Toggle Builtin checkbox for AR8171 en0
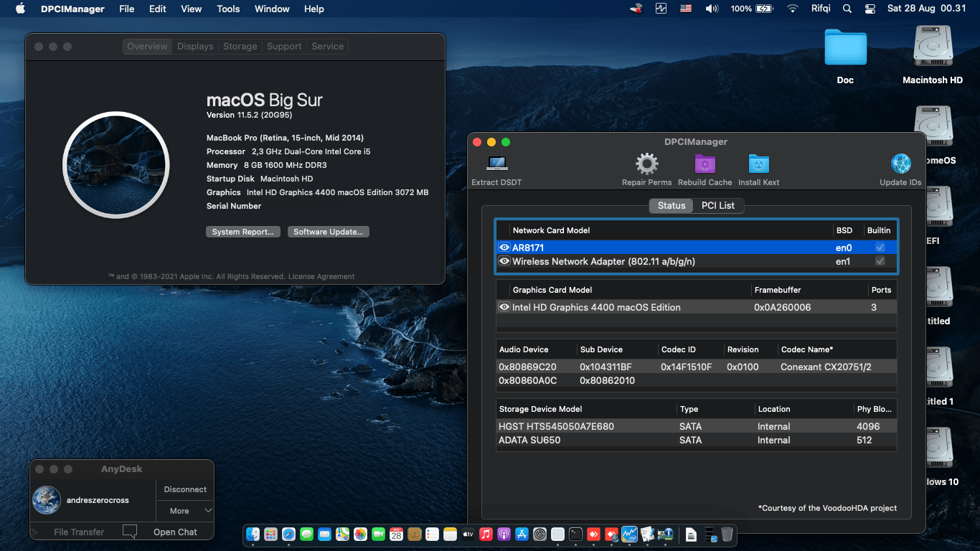980x551 pixels. click(880, 248)
